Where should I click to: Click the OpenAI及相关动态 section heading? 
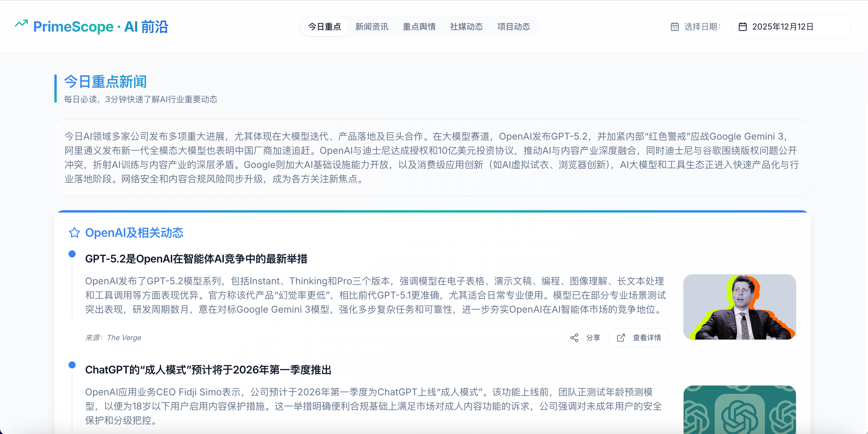(134, 233)
